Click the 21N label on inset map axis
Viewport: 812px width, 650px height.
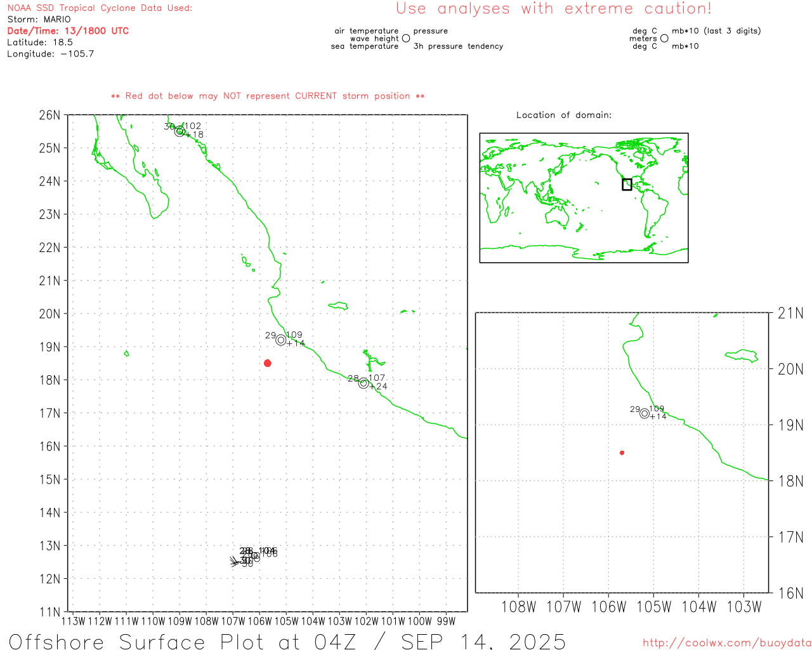pos(790,313)
